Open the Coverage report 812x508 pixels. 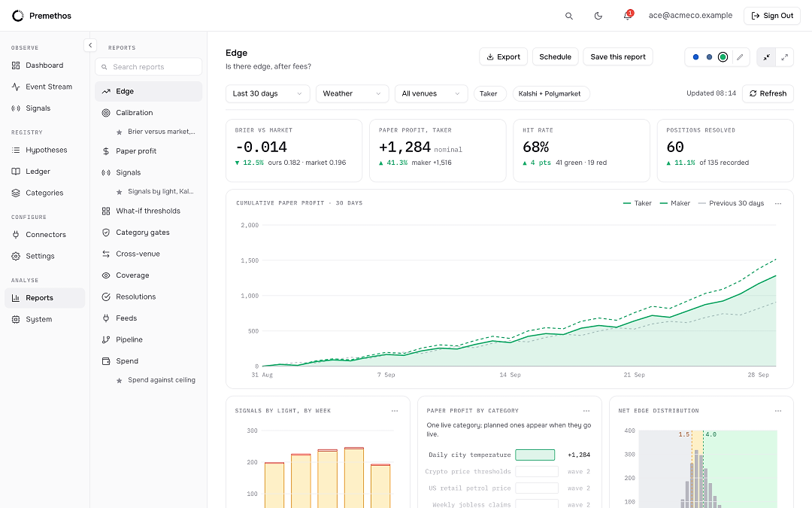(x=149, y=275)
